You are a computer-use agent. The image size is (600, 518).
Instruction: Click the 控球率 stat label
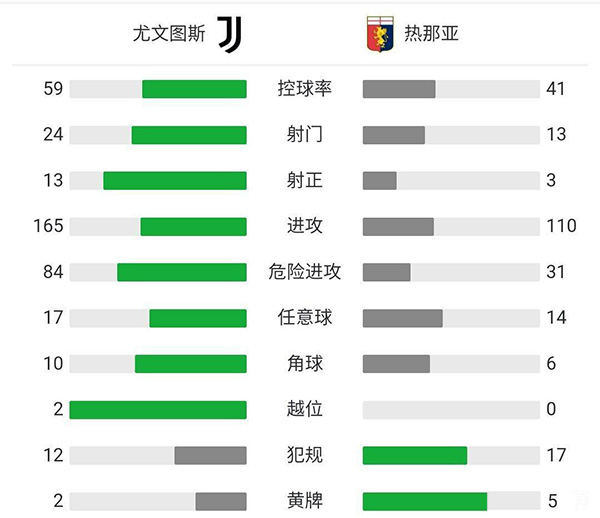(x=305, y=88)
